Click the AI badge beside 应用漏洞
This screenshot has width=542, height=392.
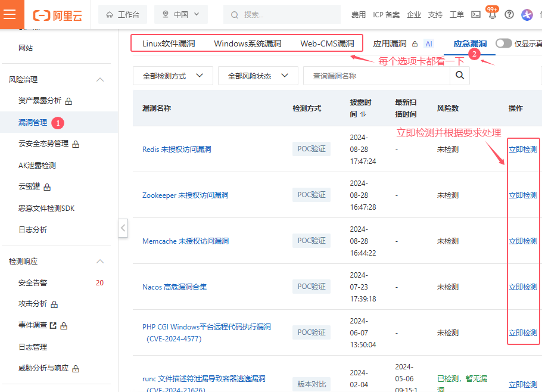pos(429,44)
